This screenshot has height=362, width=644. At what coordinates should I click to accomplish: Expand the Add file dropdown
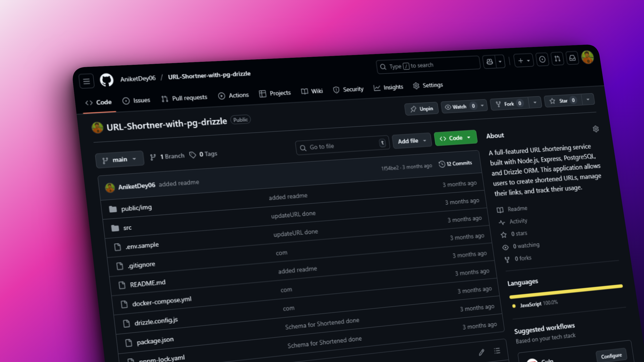[412, 141]
